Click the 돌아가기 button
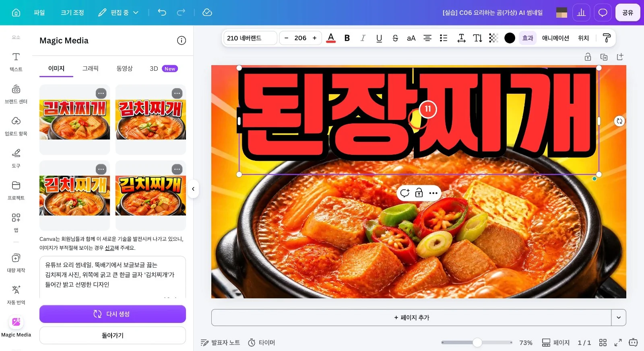Viewport: 644px width, 351px height. pyautogui.click(x=113, y=335)
